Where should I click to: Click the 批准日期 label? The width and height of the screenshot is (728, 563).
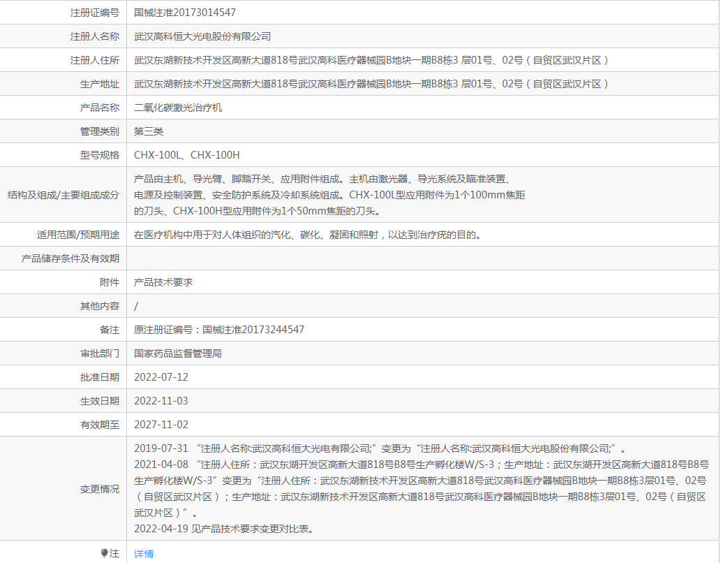(x=99, y=377)
